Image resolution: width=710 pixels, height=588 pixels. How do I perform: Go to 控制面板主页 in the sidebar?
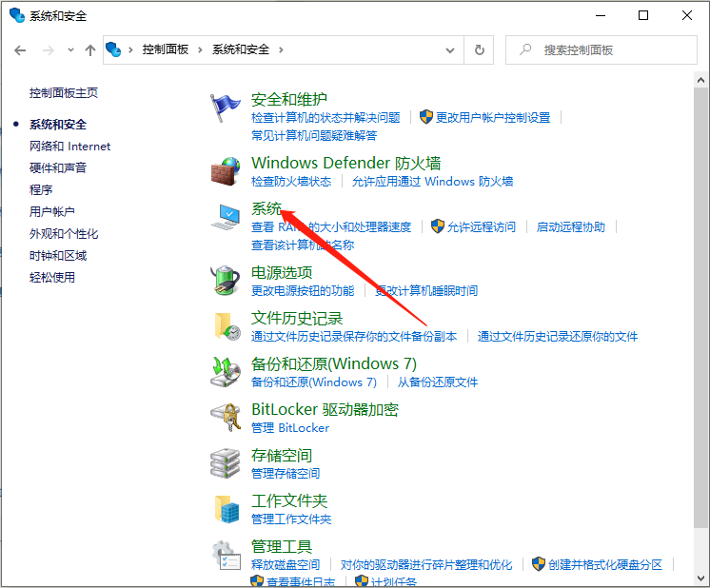tap(64, 93)
